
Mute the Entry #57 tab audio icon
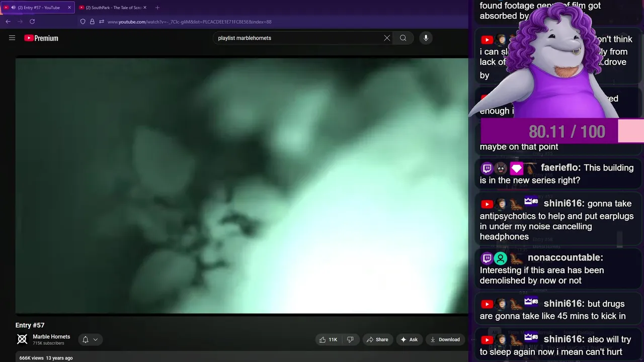[x=13, y=8]
